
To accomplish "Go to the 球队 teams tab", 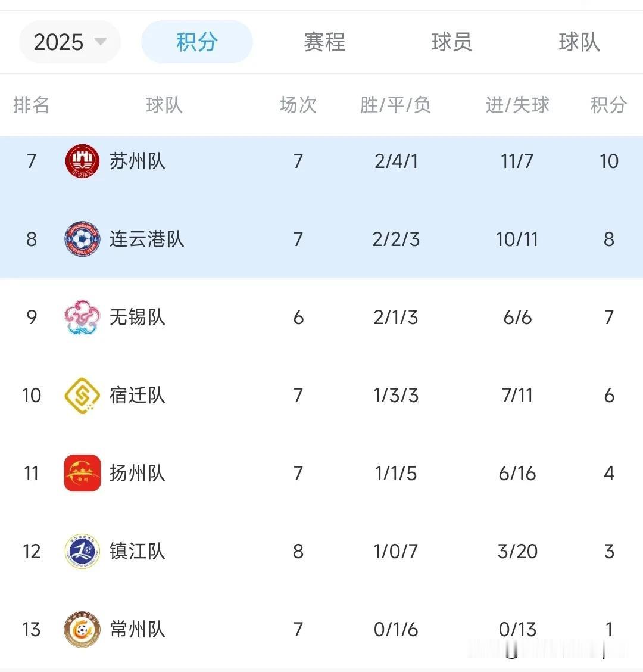I will (579, 42).
